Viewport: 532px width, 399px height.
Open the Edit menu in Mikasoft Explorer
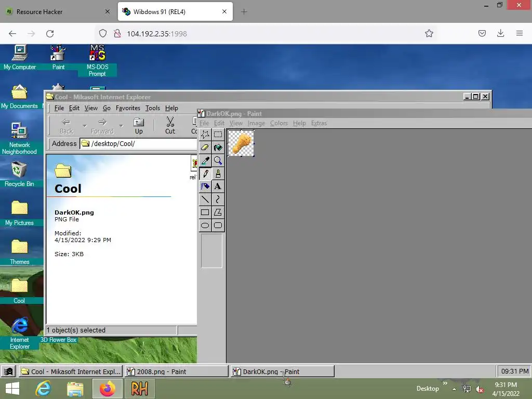pos(74,108)
